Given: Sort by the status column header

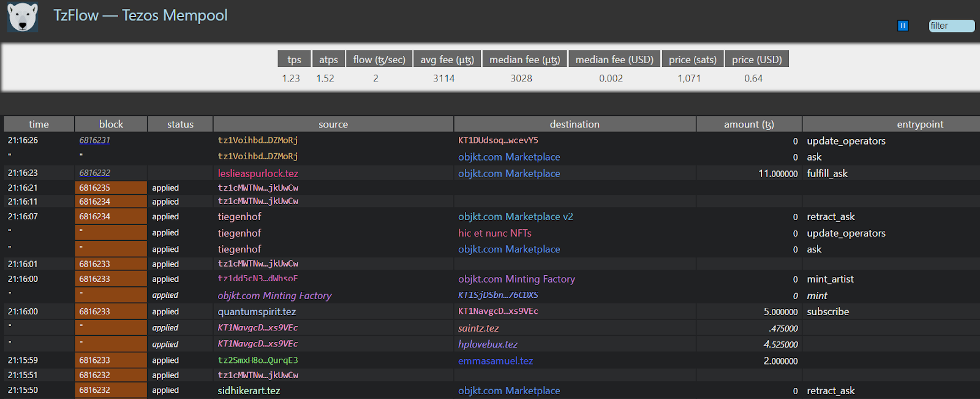Looking at the screenshot, I should (x=180, y=124).
